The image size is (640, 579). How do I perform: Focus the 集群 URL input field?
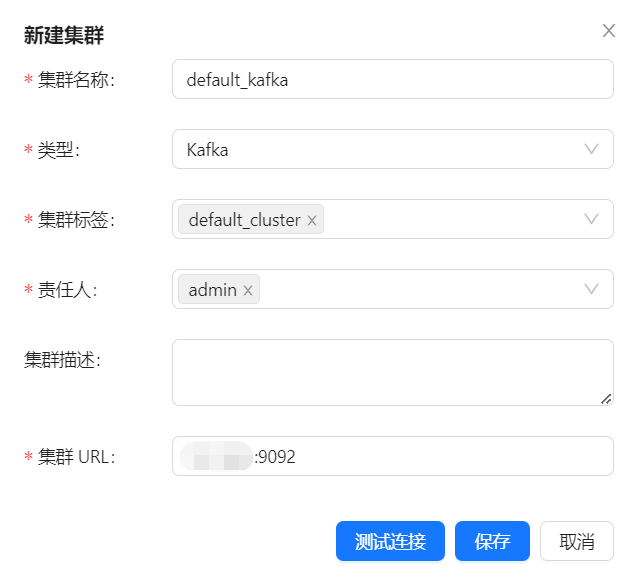coord(430,457)
